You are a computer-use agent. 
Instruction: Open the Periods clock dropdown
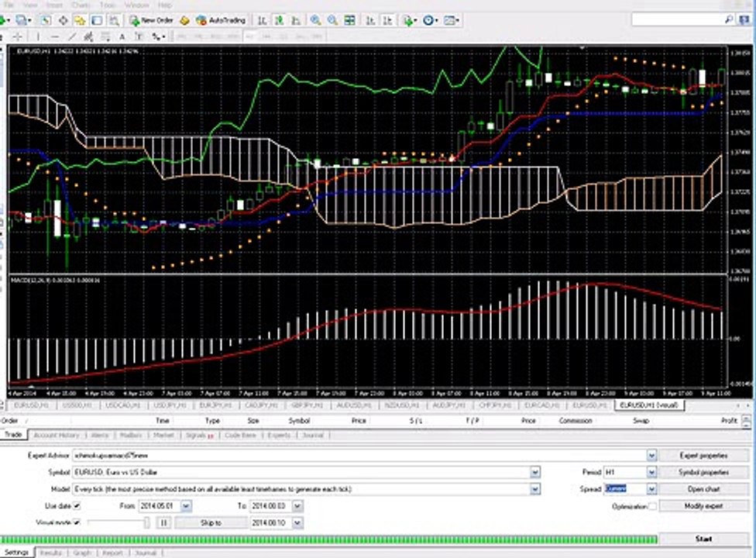[x=431, y=20]
